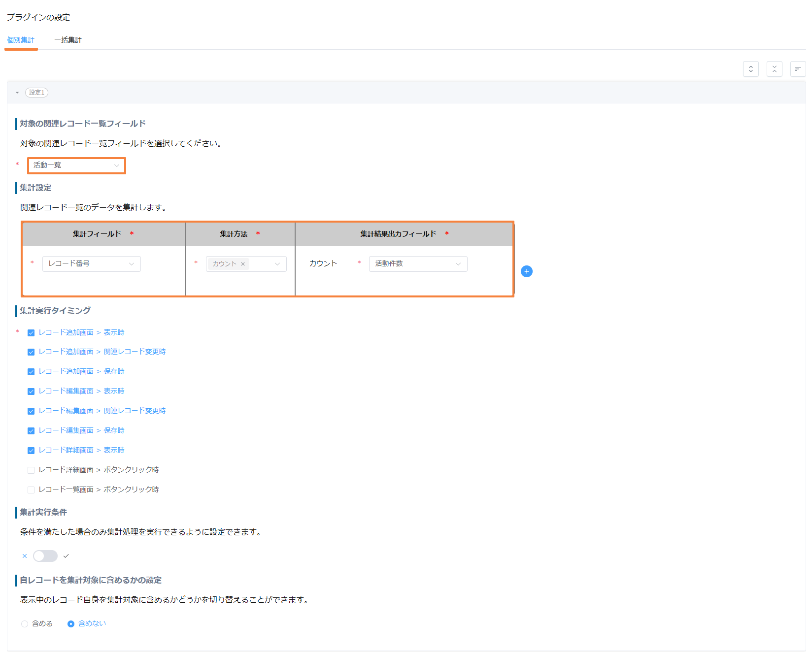Check レコード一覧画面 > ボタンクリック時

[31, 490]
